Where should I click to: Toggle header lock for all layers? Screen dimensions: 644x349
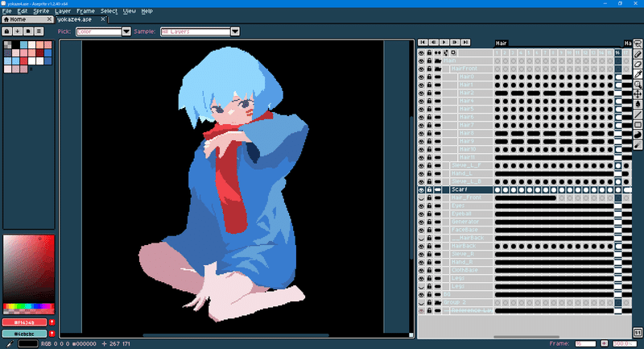pyautogui.click(x=430, y=52)
